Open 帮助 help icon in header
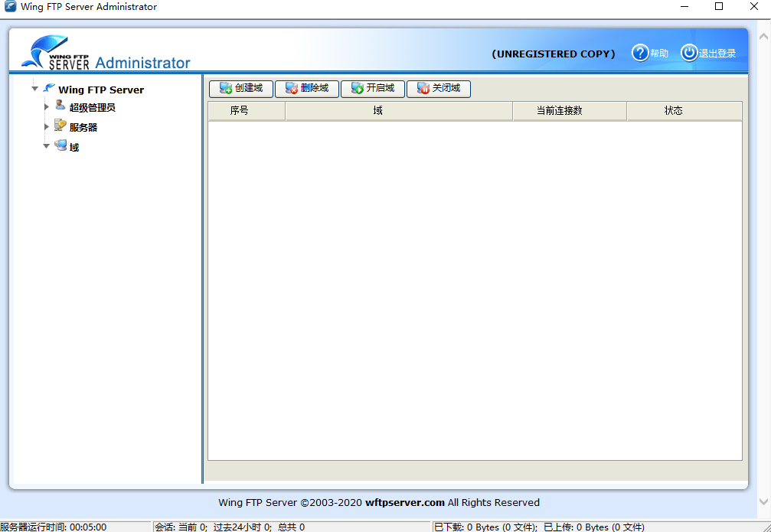Viewport: 771px width, 532px height. point(640,53)
